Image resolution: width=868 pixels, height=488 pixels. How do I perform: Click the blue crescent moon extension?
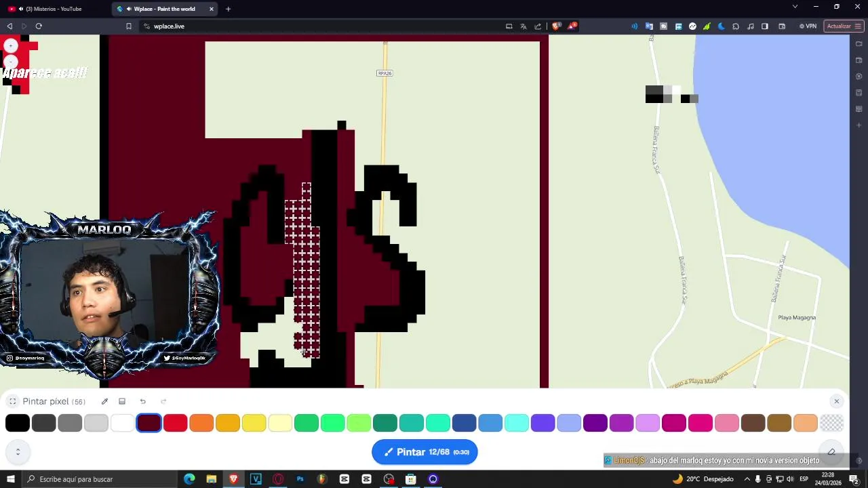click(x=721, y=26)
